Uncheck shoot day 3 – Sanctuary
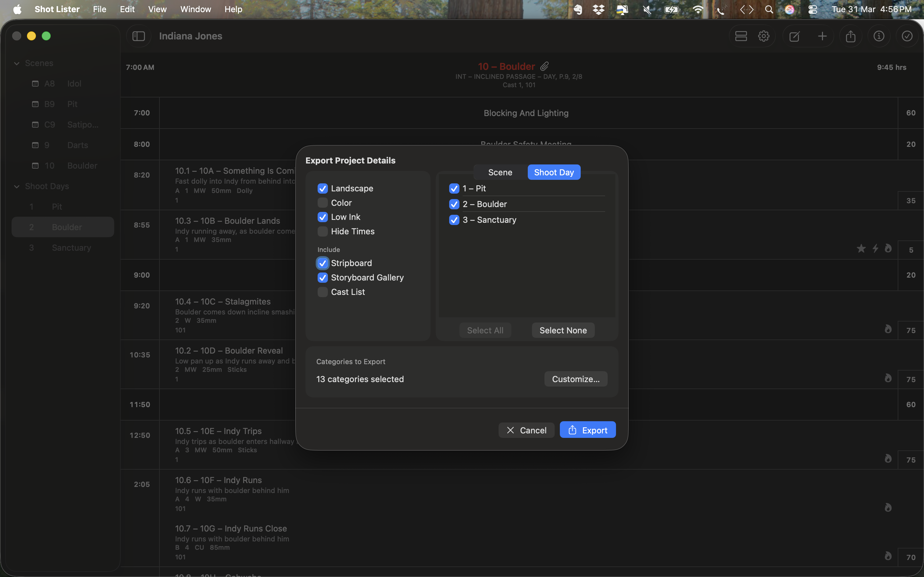The image size is (924, 577). click(x=454, y=220)
